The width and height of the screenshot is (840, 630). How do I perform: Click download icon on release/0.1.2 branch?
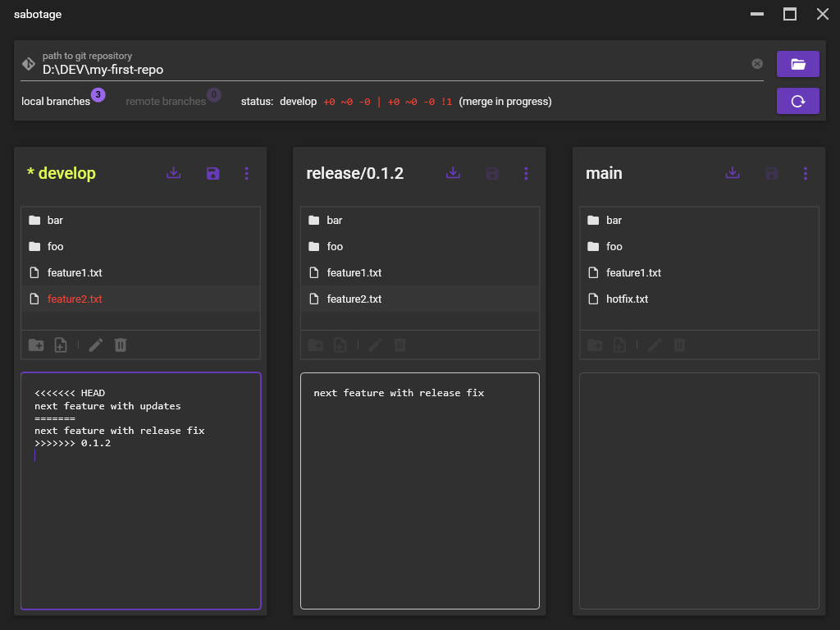(x=453, y=173)
